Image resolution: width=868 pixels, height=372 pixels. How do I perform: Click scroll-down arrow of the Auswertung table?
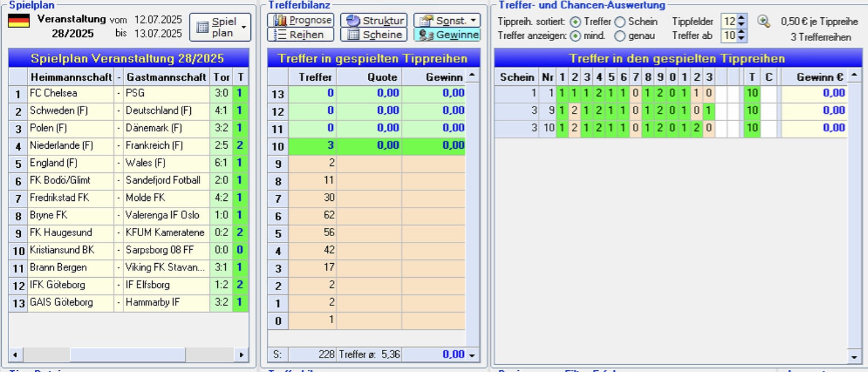854,356
